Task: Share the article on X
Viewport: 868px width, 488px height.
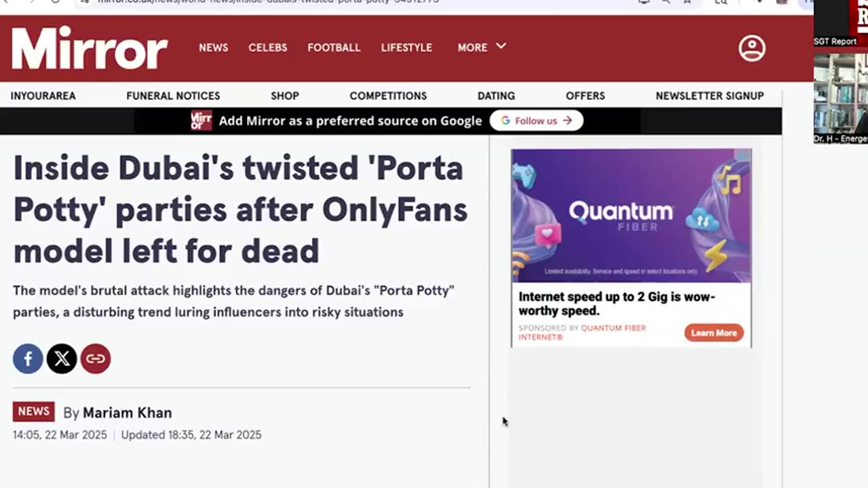Action: pos(62,359)
